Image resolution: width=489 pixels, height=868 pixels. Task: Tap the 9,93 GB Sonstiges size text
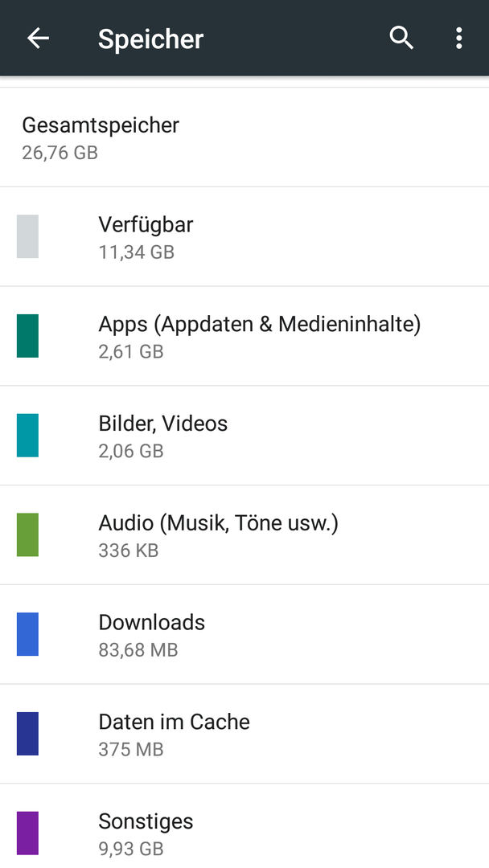(x=131, y=848)
